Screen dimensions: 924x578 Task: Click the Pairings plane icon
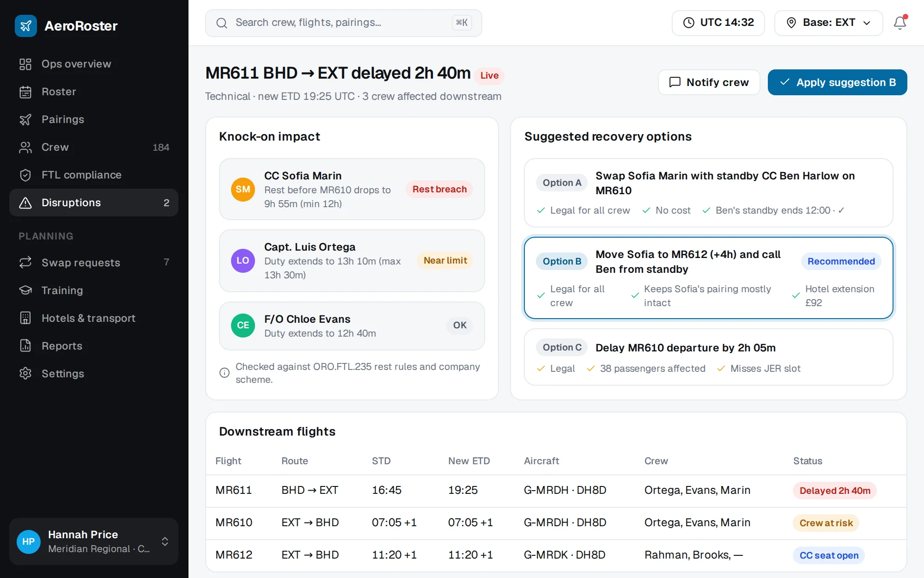coord(25,119)
